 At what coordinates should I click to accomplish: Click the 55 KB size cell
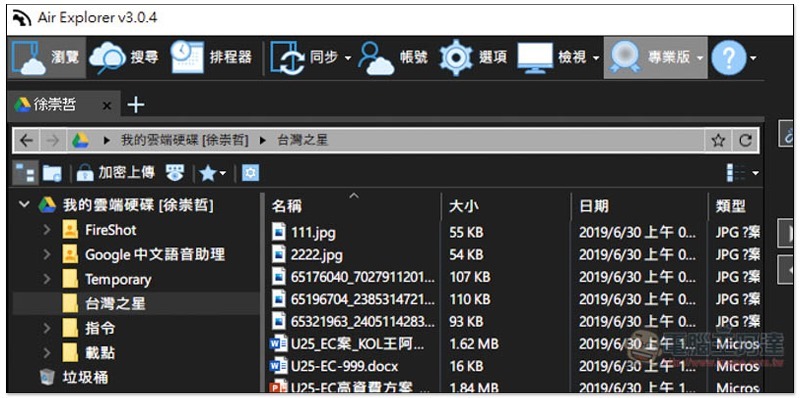pos(466,233)
